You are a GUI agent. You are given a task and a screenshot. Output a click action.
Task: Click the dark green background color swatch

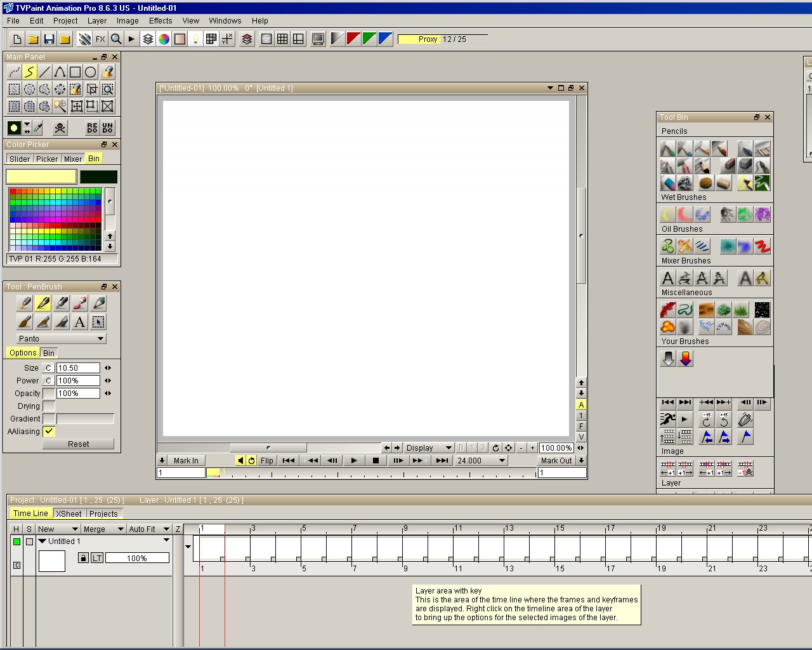(x=98, y=176)
